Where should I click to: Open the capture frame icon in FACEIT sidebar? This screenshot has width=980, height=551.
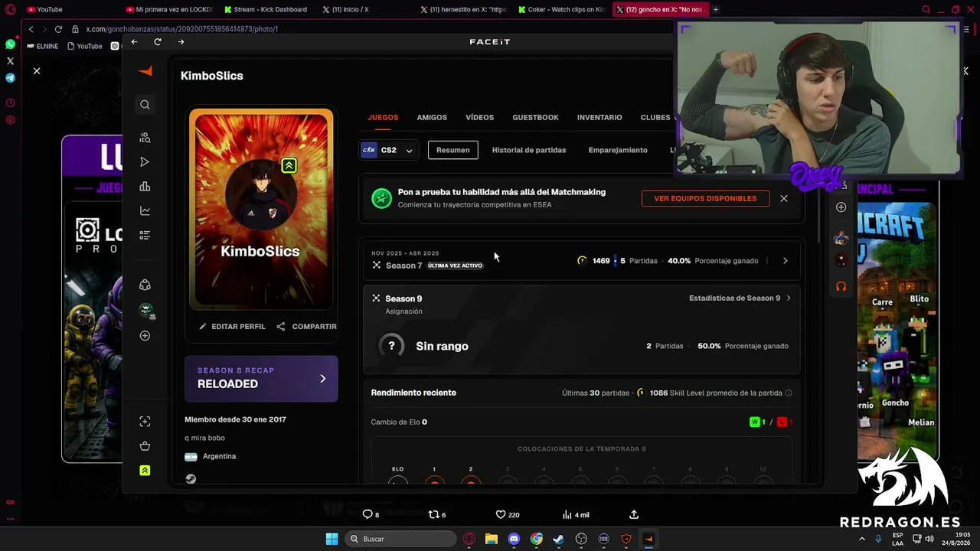tap(145, 422)
